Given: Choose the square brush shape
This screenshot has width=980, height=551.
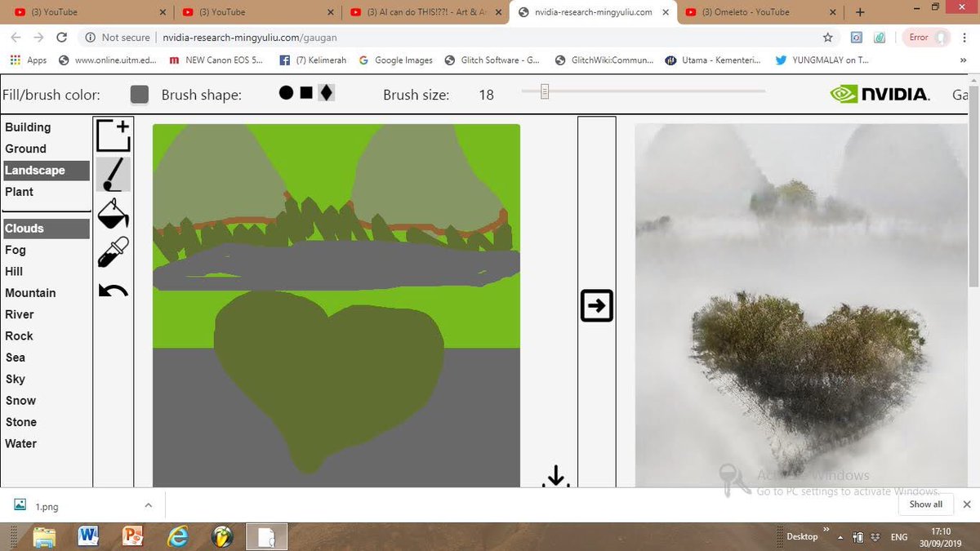Looking at the screenshot, I should (306, 93).
